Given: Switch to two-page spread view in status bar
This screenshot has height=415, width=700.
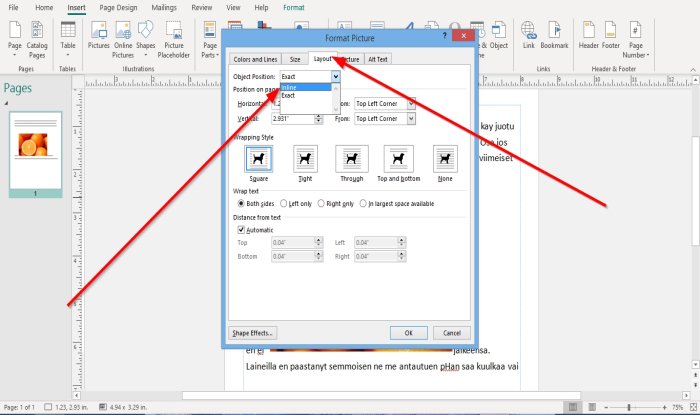Looking at the screenshot, I should [592, 407].
